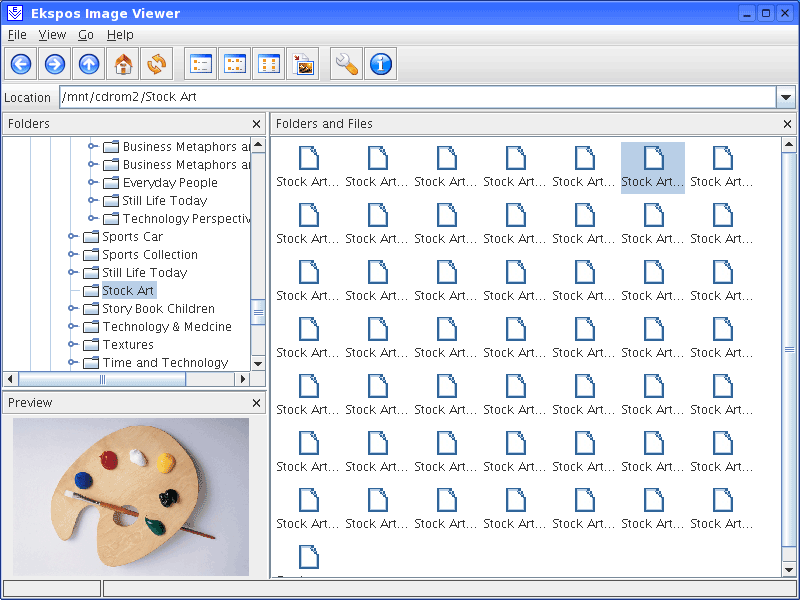Click the vertical scrollbar thumb in Folders tree
Screen dimensions: 800x600
(257, 313)
